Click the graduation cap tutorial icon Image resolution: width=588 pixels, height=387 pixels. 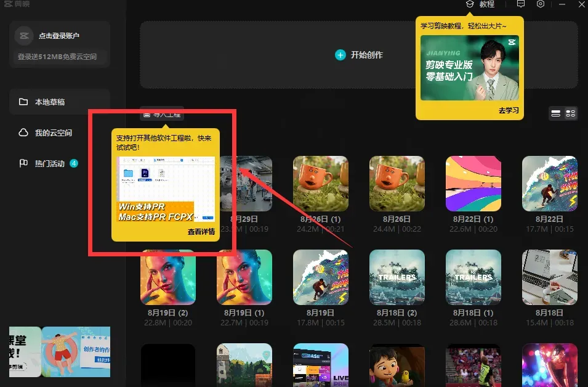click(x=470, y=4)
